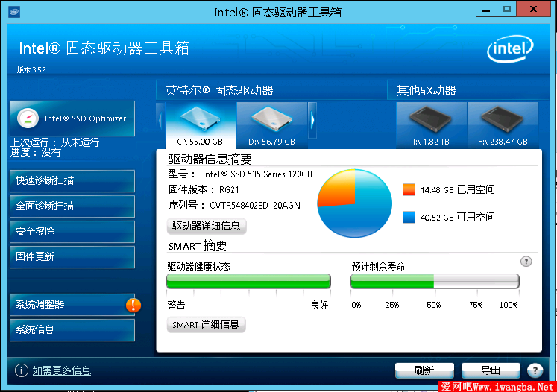
Task: Click the 驱动器健康状态 health bar
Action: pos(248,281)
